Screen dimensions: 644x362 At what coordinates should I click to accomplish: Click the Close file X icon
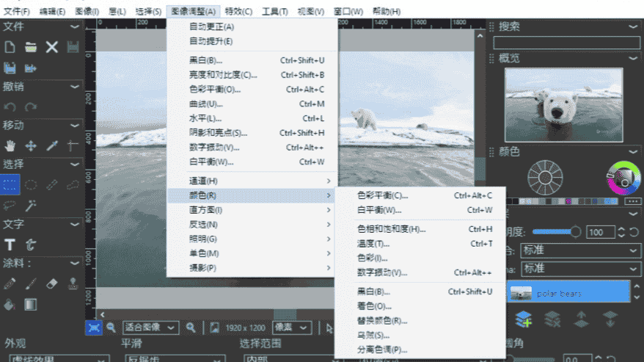coord(52,47)
